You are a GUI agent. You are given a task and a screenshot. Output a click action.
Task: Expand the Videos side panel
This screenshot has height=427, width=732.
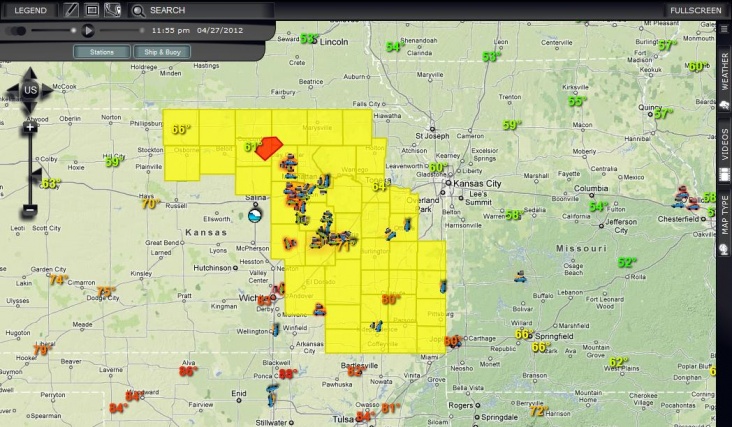[725, 146]
